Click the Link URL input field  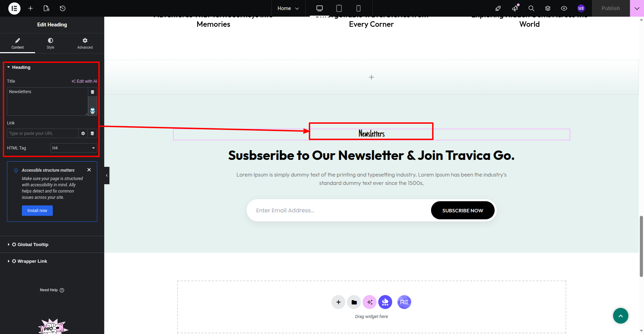(x=42, y=133)
